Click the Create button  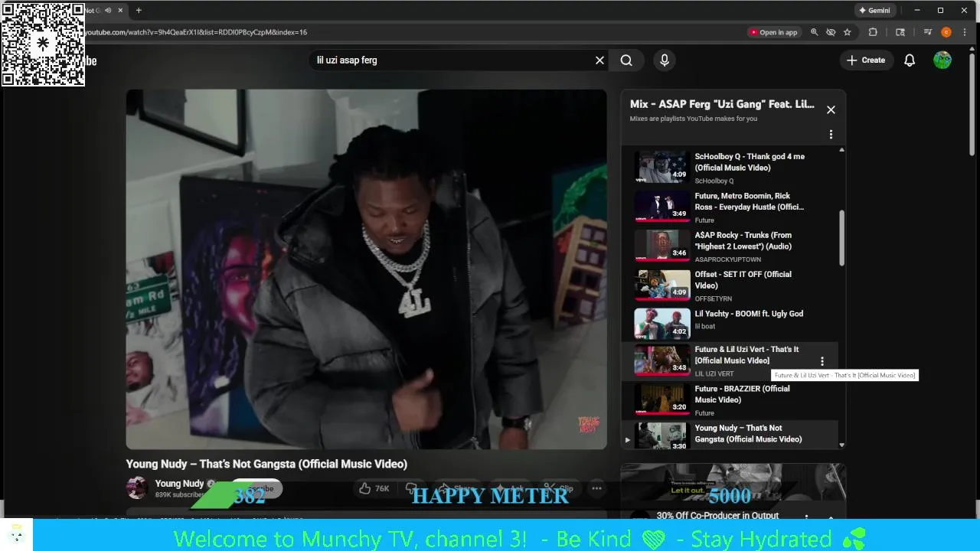(867, 60)
